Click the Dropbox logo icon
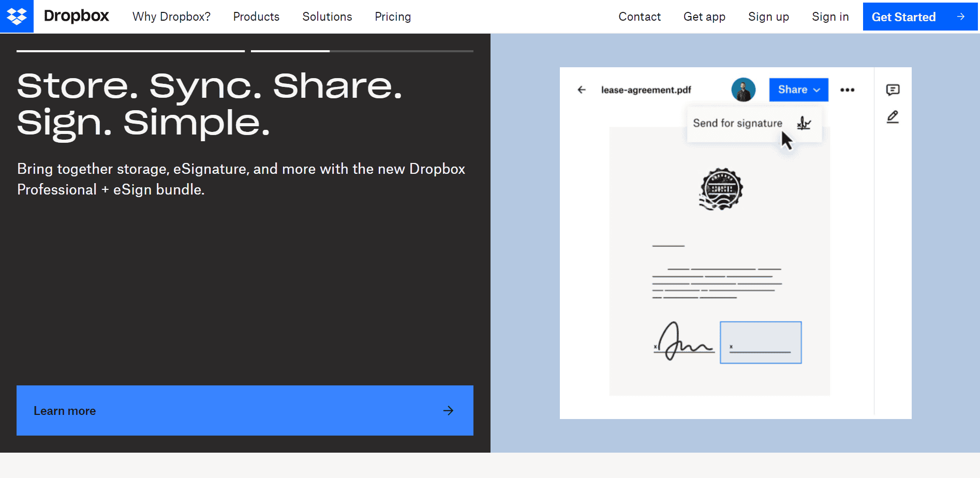This screenshot has width=980, height=478. point(17,17)
